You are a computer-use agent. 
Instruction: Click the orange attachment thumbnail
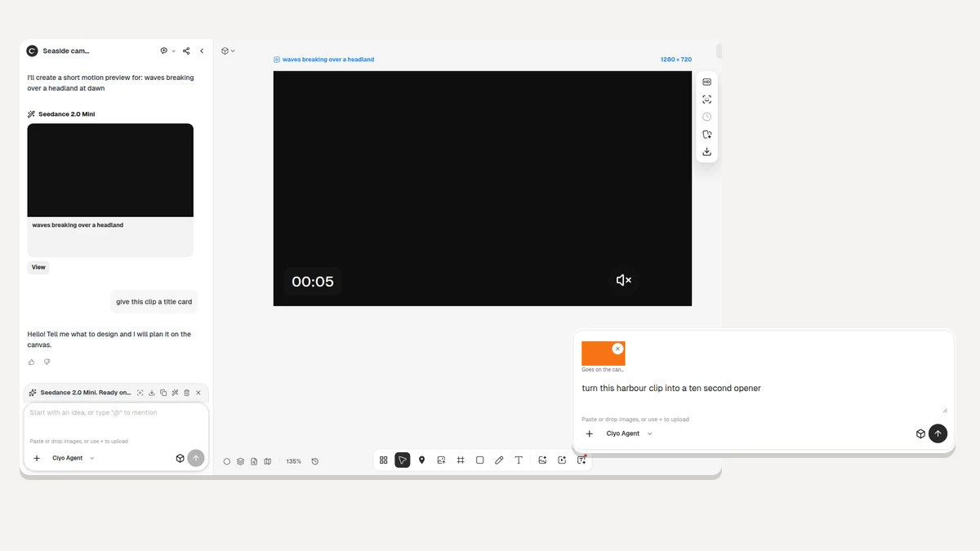pos(603,353)
